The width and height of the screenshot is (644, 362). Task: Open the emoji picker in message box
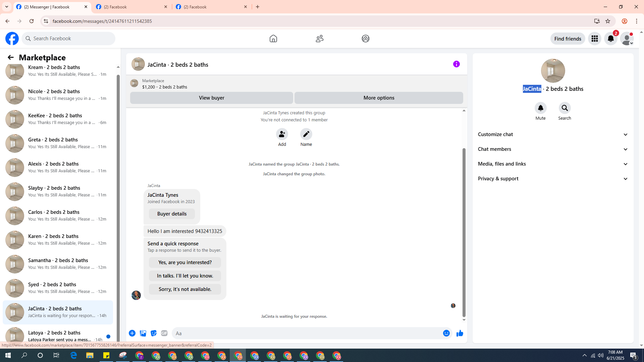pos(446,333)
